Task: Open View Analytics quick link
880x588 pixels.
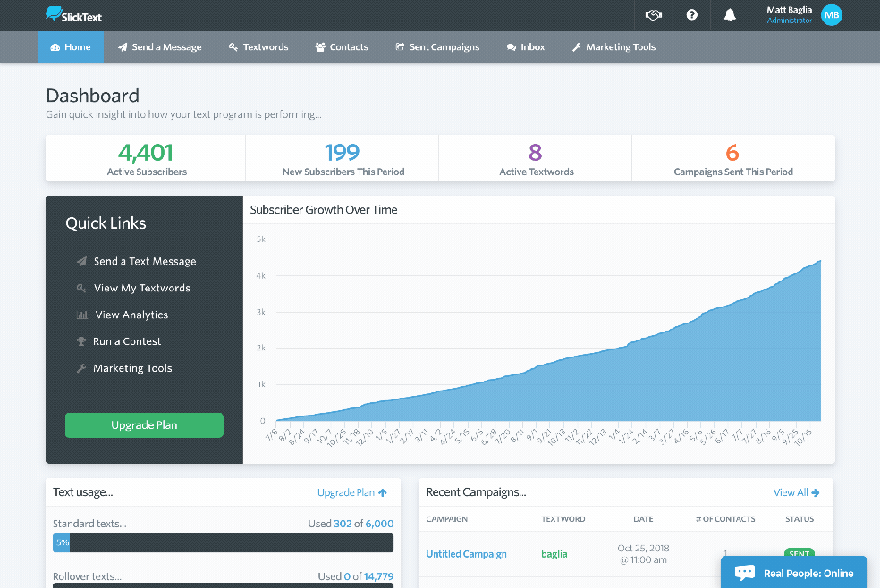Action: [131, 315]
